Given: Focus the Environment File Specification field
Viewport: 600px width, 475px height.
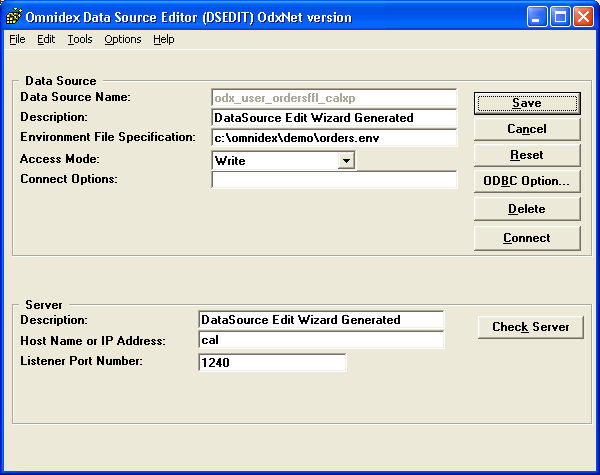Looking at the screenshot, I should coord(334,138).
